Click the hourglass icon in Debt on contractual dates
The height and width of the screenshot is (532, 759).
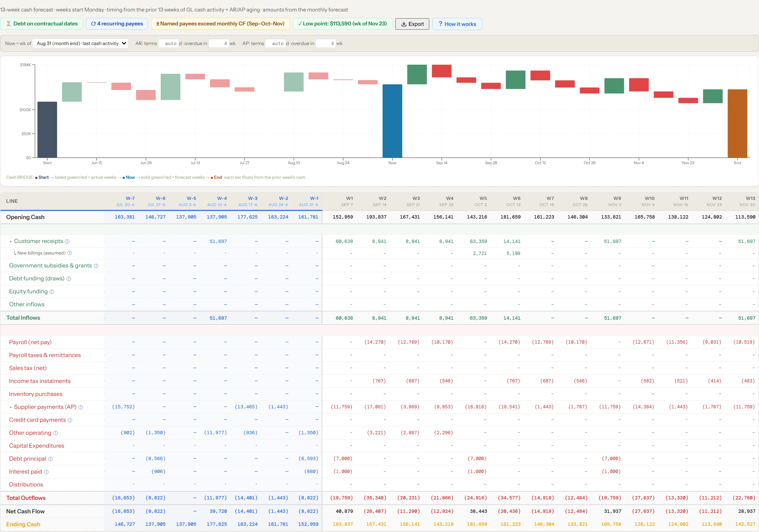[9, 24]
